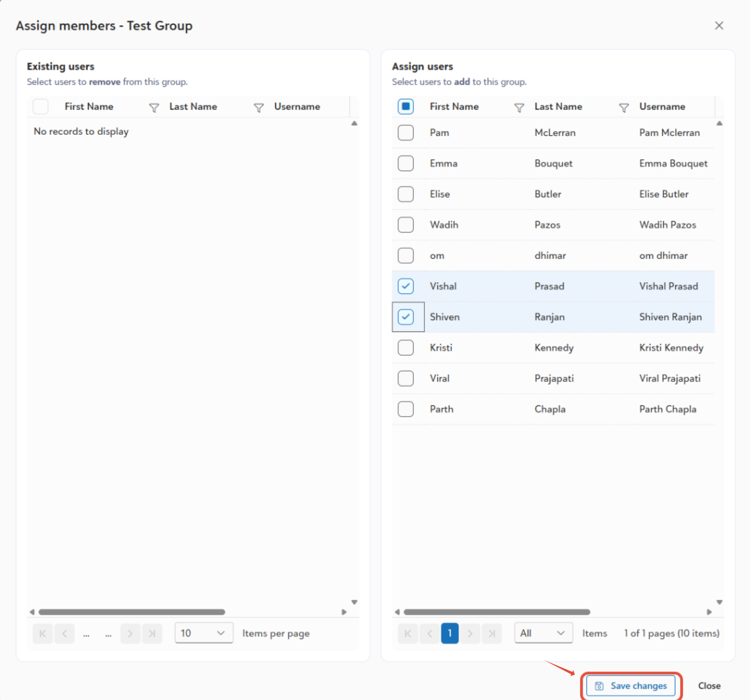Click page 1 in Assign users pager
Screen dimensions: 750x700
coord(450,633)
